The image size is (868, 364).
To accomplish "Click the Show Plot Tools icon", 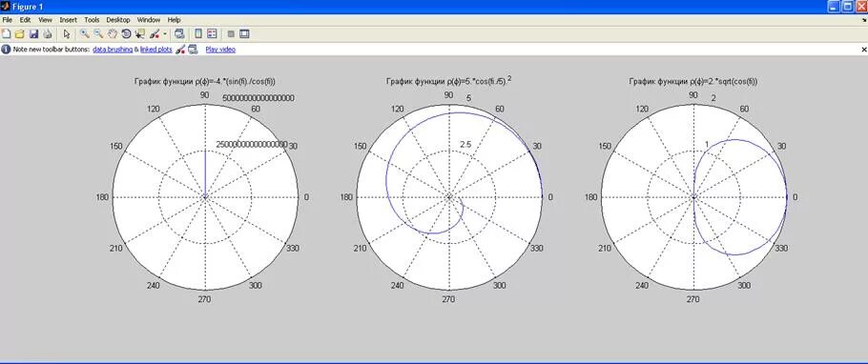I will click(x=244, y=33).
